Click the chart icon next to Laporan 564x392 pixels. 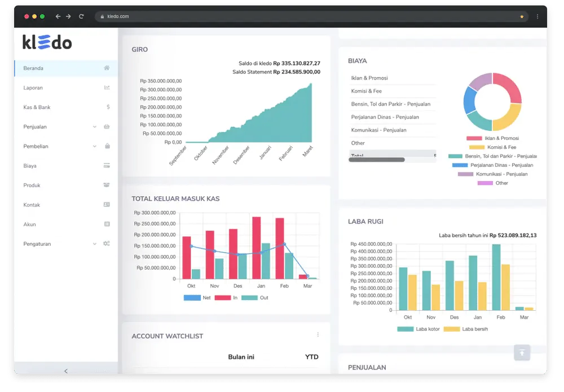click(107, 87)
